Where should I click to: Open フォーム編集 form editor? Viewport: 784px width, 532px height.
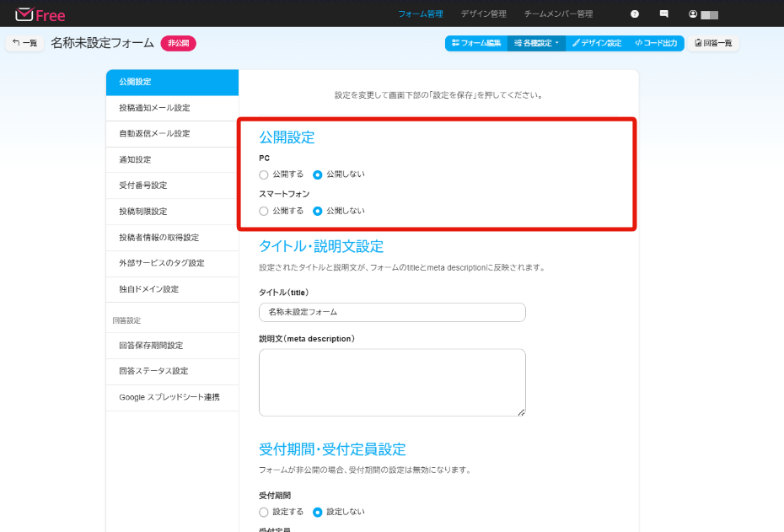(x=476, y=43)
